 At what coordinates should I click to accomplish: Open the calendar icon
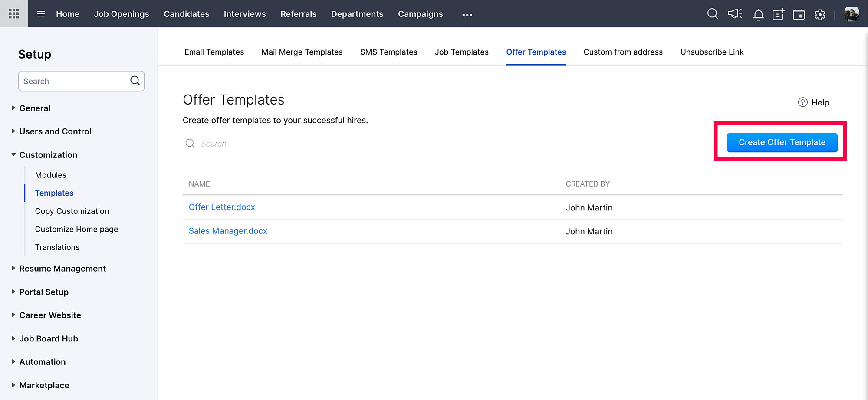(799, 14)
